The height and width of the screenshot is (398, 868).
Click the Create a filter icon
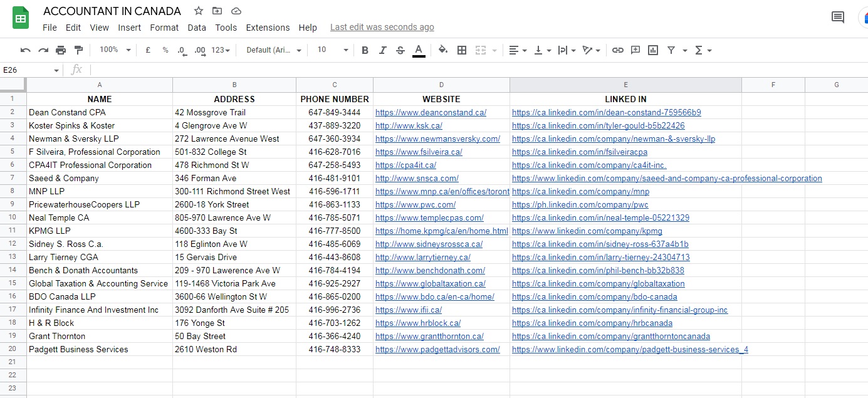coord(671,50)
